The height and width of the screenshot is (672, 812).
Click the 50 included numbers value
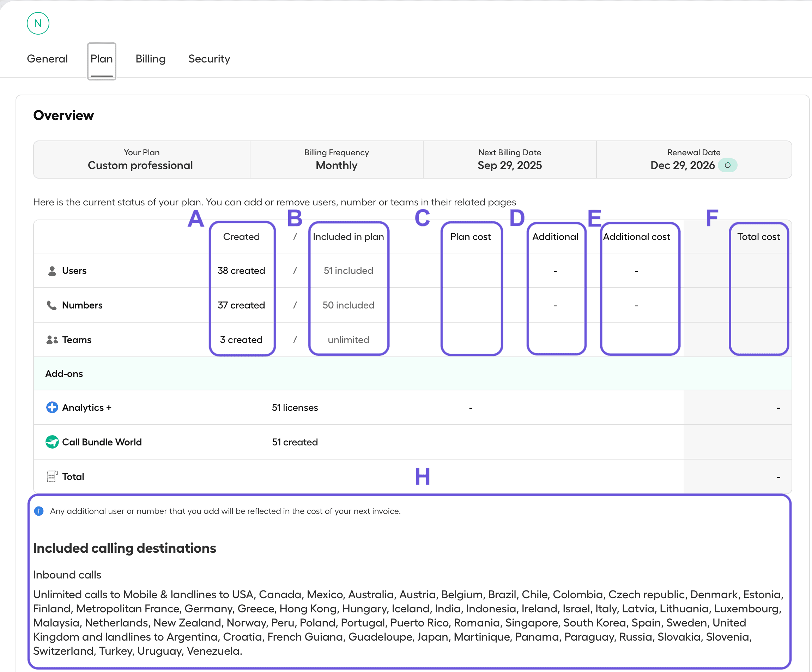pyautogui.click(x=349, y=305)
